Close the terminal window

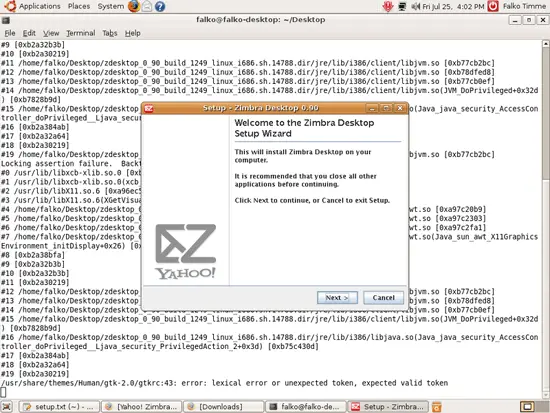tap(542, 20)
